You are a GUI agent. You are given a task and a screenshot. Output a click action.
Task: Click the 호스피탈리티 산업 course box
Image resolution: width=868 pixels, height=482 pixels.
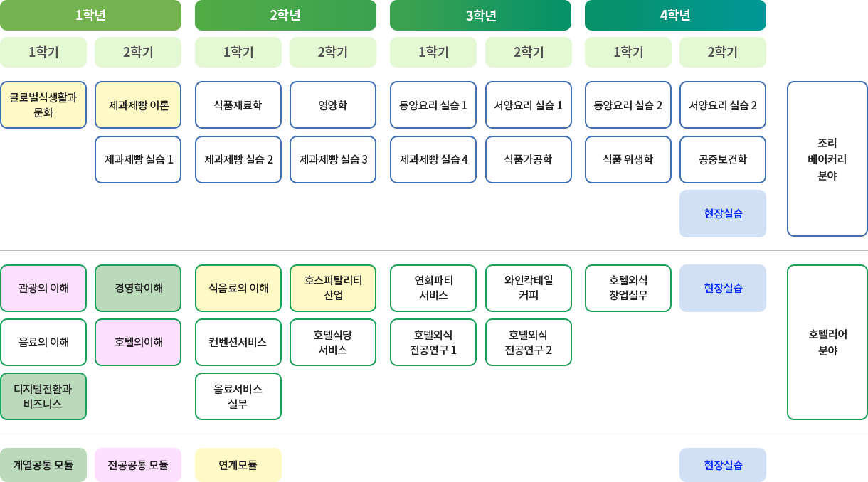pos(333,288)
